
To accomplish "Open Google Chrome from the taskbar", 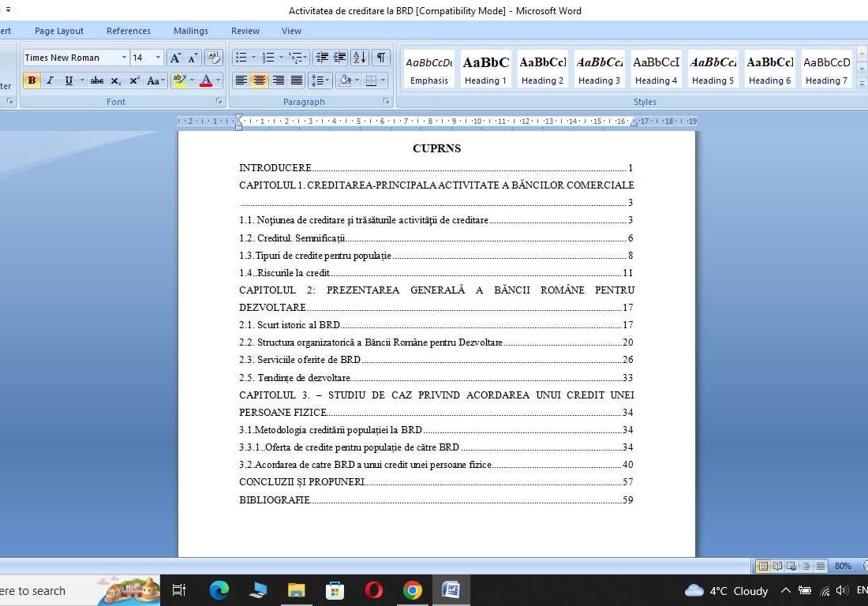I will tap(412, 590).
